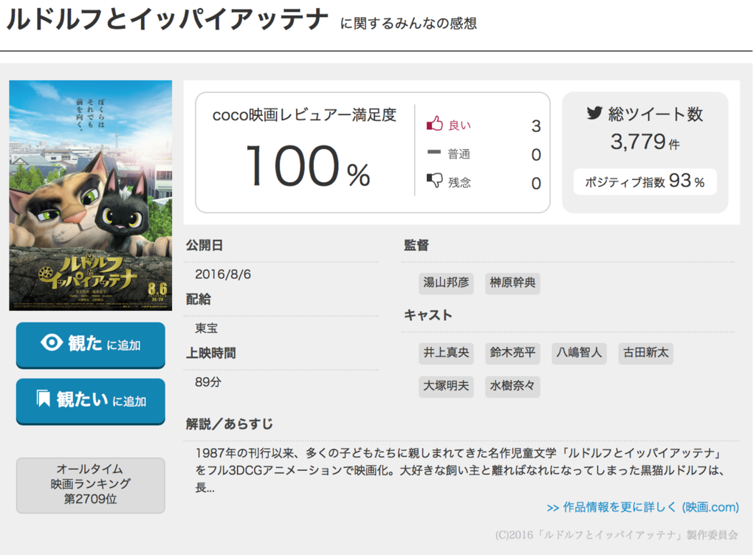Click the に関するみんなの感想 subtitle
Image resolution: width=756 pixels, height=555 pixels.
tap(408, 23)
